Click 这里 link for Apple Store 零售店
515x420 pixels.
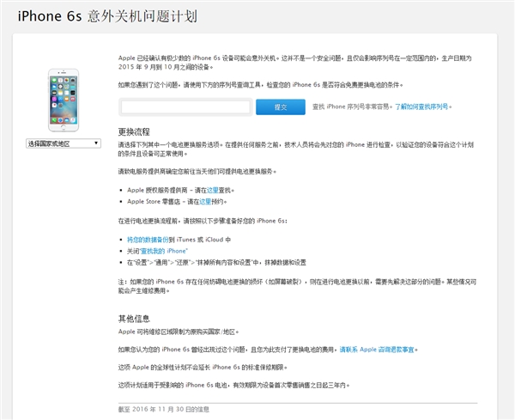click(x=205, y=201)
